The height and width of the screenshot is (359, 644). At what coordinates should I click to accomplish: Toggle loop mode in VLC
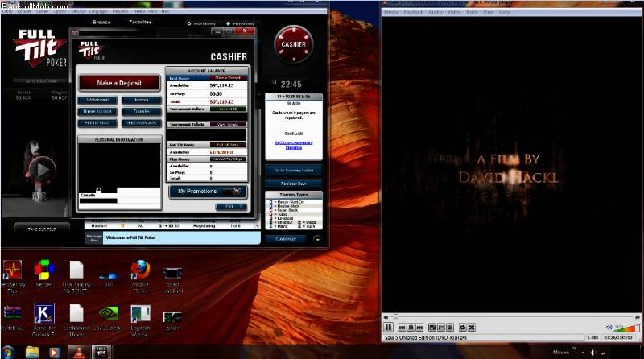[462, 328]
